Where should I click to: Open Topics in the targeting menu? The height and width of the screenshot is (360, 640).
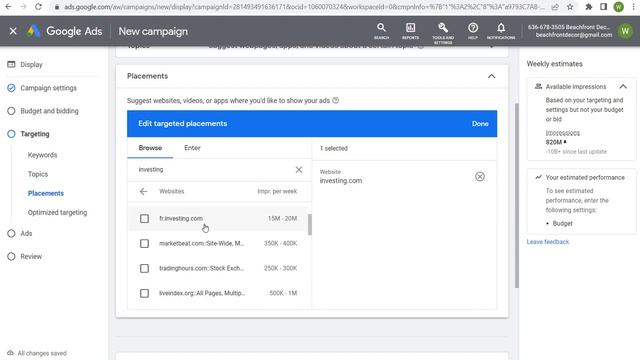(38, 174)
